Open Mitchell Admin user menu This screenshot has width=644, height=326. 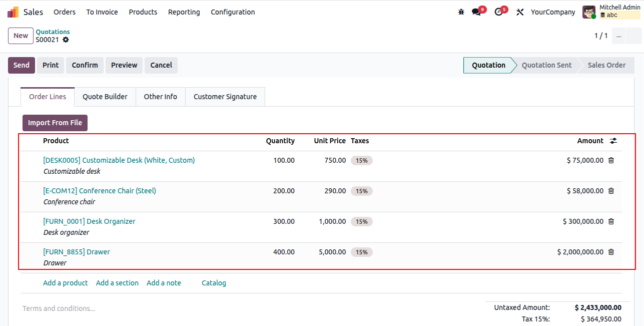(x=611, y=12)
